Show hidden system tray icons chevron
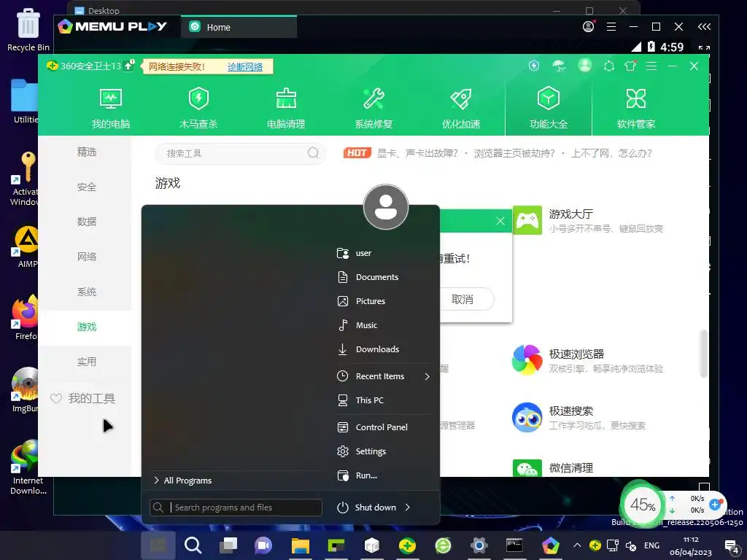 click(x=578, y=545)
